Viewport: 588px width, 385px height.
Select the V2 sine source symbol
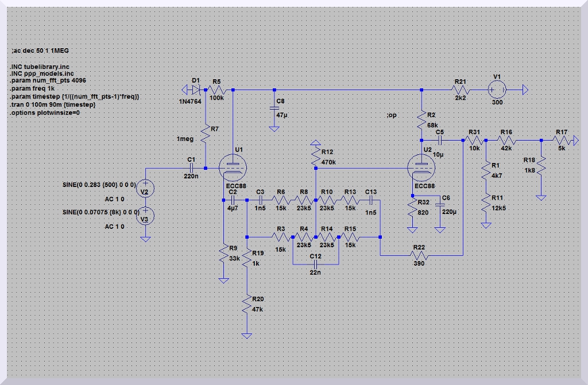click(146, 190)
